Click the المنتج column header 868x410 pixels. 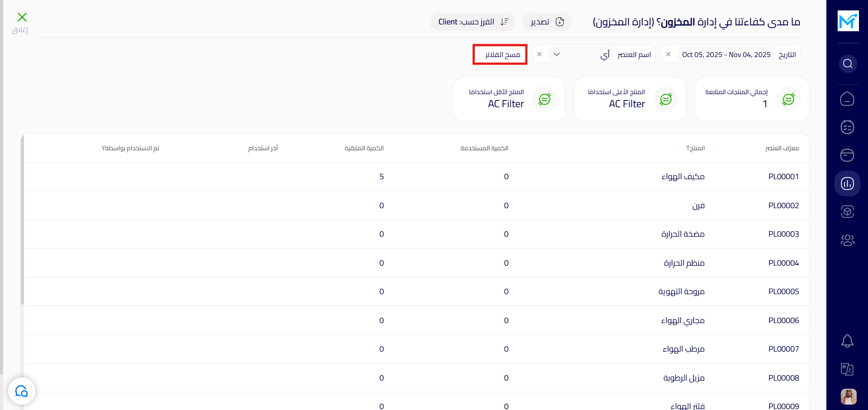(695, 148)
